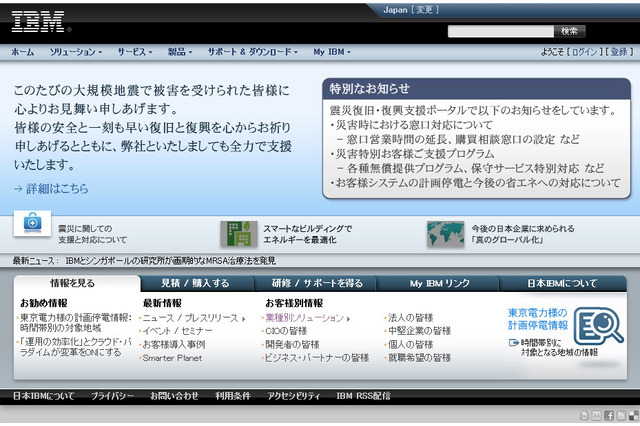
Task: Expand the サポート & ダウンロード dropdown menu
Action: coord(253,52)
